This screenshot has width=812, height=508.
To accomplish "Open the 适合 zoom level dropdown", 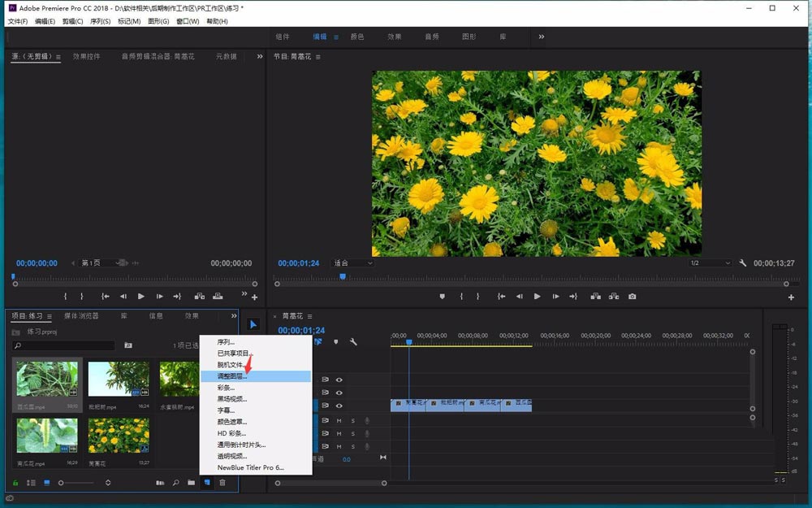I will click(353, 263).
